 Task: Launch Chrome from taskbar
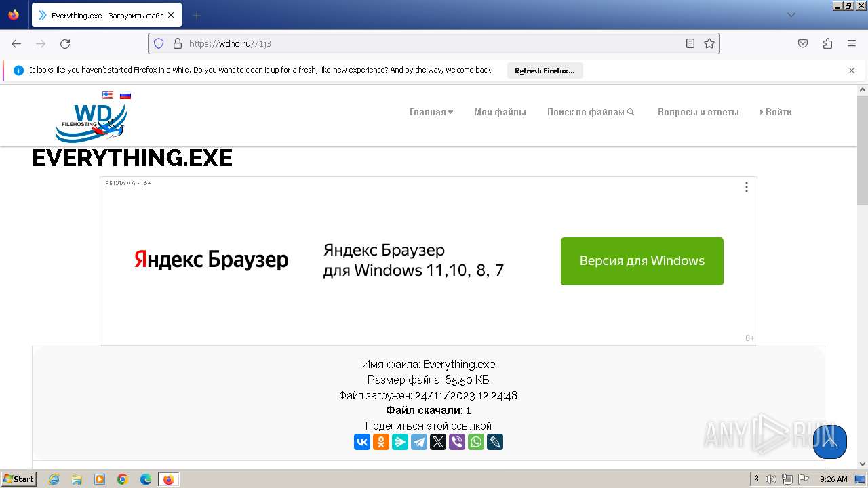tap(123, 479)
